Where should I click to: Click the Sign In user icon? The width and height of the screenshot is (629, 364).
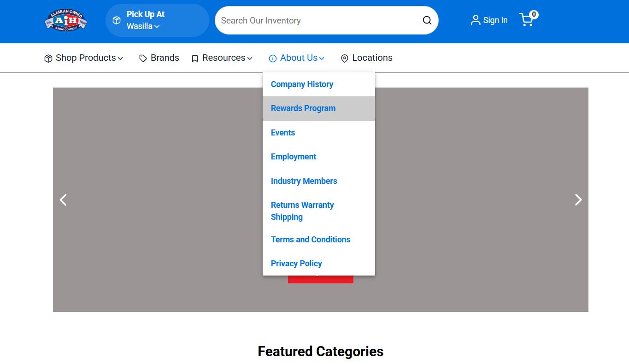(475, 20)
